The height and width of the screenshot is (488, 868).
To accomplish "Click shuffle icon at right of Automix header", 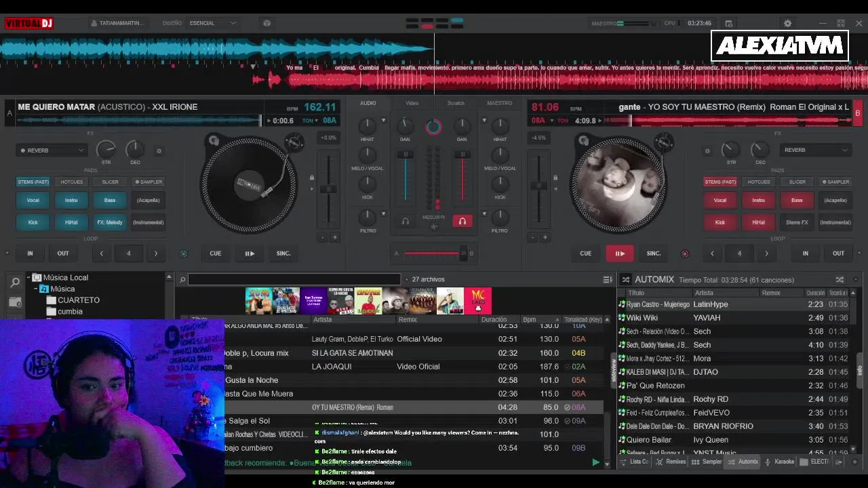I will (x=840, y=279).
